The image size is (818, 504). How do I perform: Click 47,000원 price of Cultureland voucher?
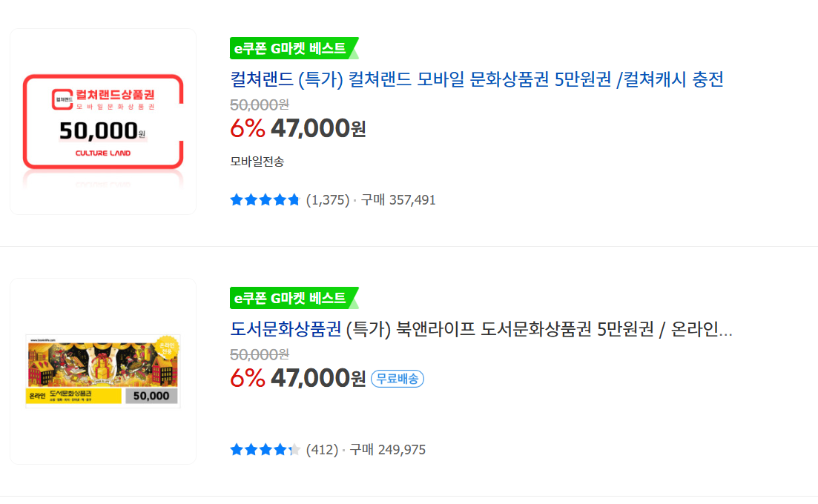pos(318,129)
